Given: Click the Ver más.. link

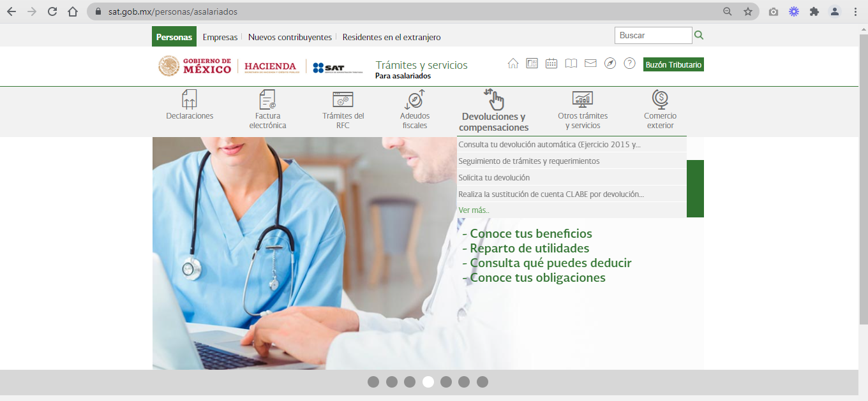Looking at the screenshot, I should [x=474, y=210].
